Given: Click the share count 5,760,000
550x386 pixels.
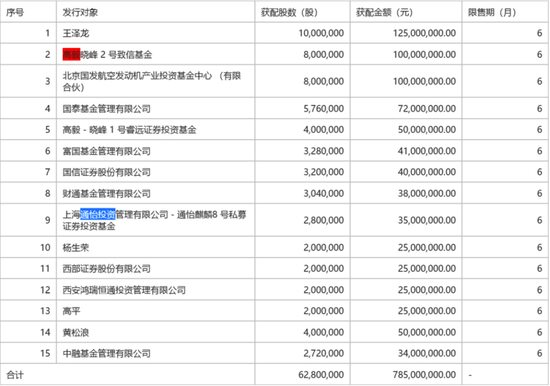Looking at the screenshot, I should tap(324, 109).
